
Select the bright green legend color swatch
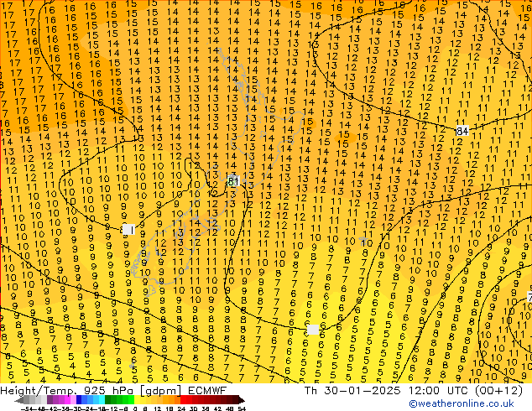coord(131,400)
